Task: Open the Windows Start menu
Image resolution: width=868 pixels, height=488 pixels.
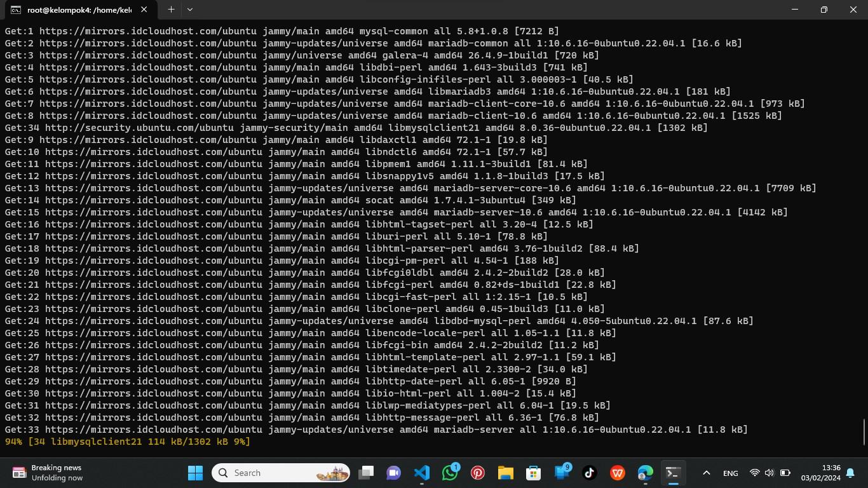Action: coord(195,473)
